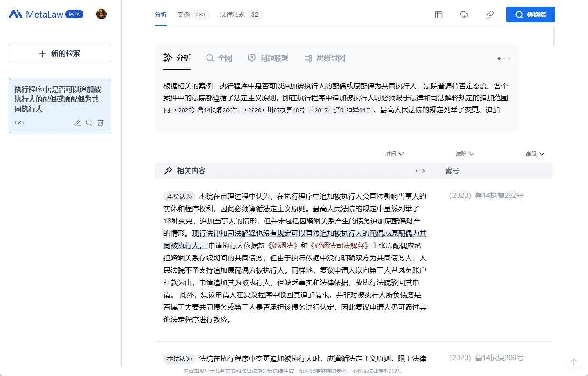588x376 pixels.
Task: Search the saved query via magnifier icon
Action: [89, 123]
